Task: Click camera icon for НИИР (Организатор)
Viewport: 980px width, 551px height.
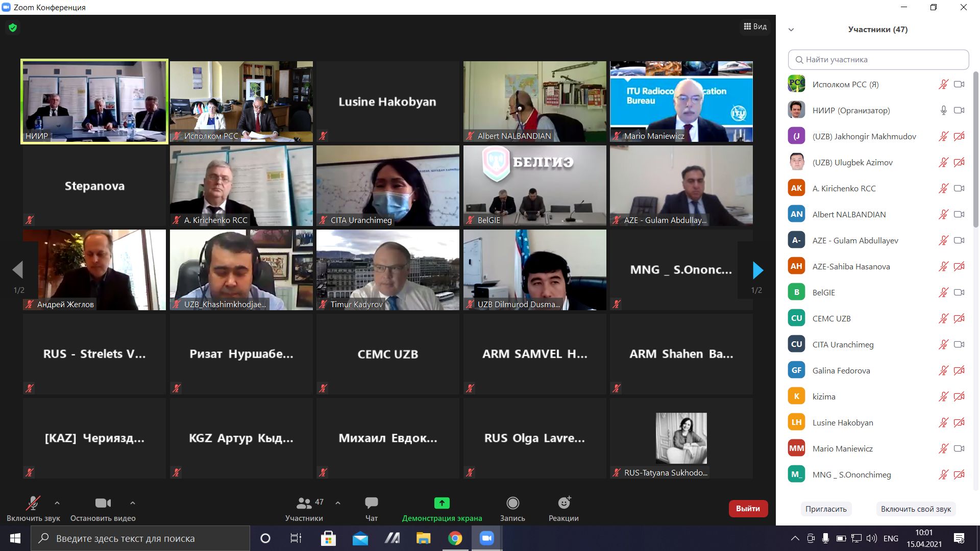Action: click(959, 110)
